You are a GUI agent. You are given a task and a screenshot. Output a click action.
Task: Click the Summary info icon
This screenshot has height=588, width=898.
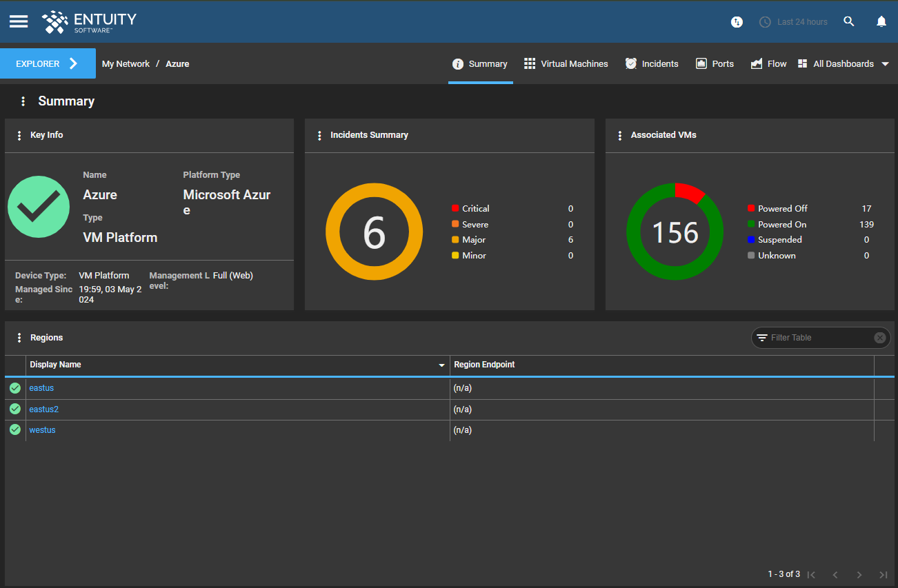point(458,64)
